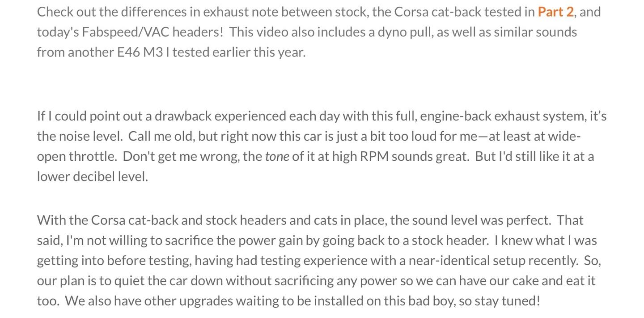Click the italicized word tone
This screenshot has height=318, width=644.
[277, 156]
